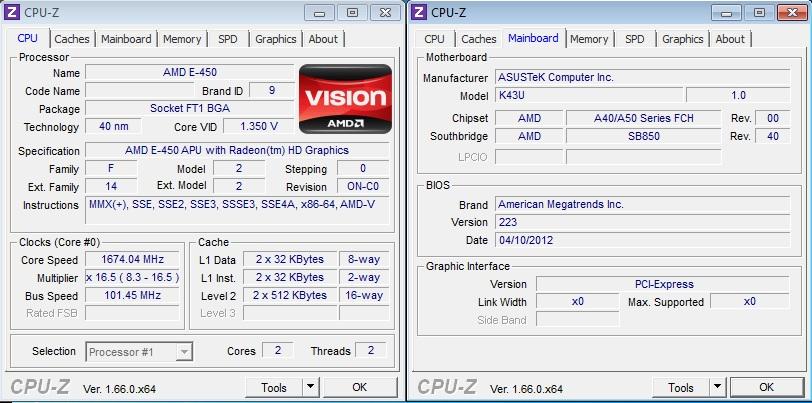This screenshot has height=403, width=812.
Task: Click the Level 2 2 x 512 KBytes value
Action: point(289,296)
